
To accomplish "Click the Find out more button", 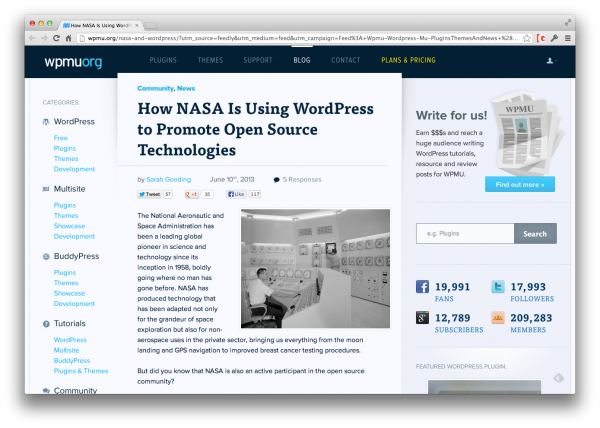I will [x=520, y=184].
